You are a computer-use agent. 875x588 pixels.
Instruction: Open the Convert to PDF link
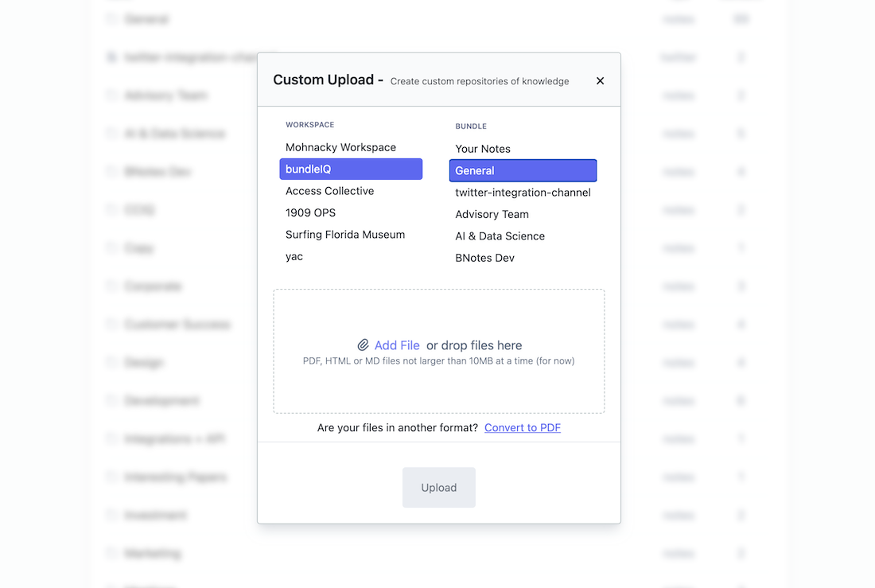click(522, 427)
